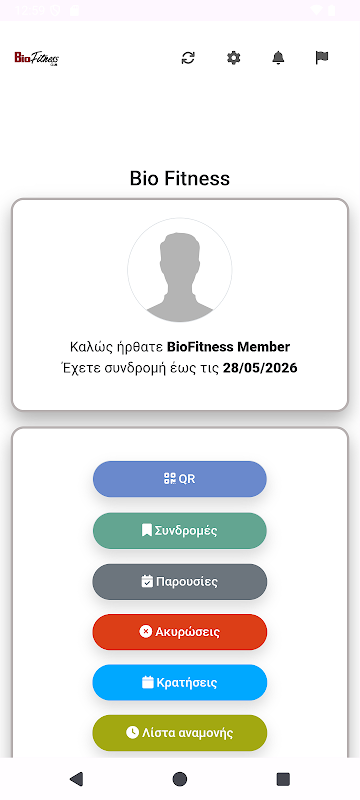Tap the Android home circle button
Image resolution: width=360 pixels, height=800 pixels.
tap(179, 779)
